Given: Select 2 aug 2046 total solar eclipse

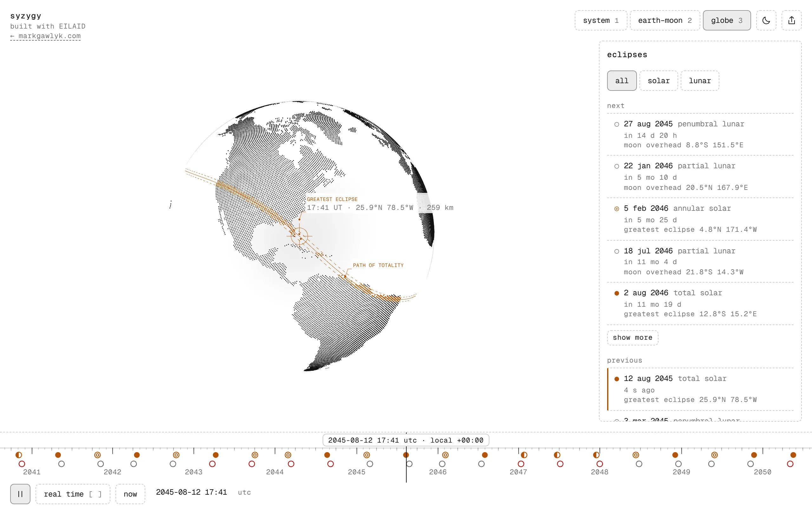Looking at the screenshot, I should pos(700,304).
